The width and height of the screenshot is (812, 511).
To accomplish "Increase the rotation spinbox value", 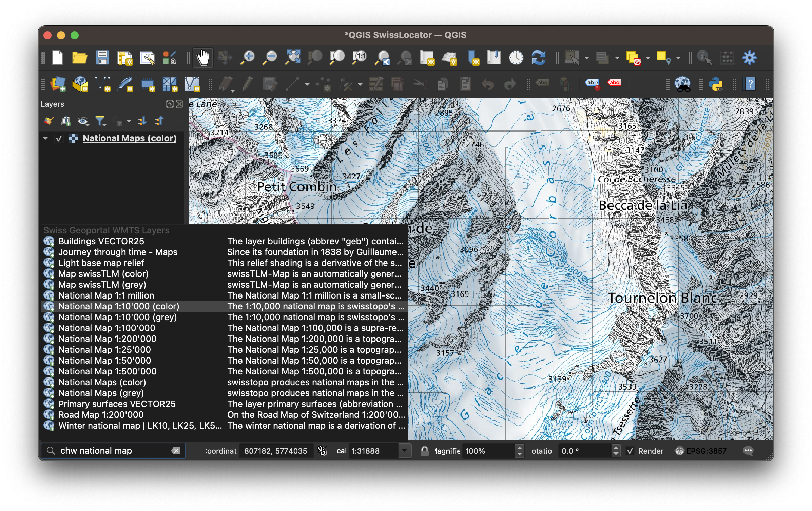I will point(616,448).
